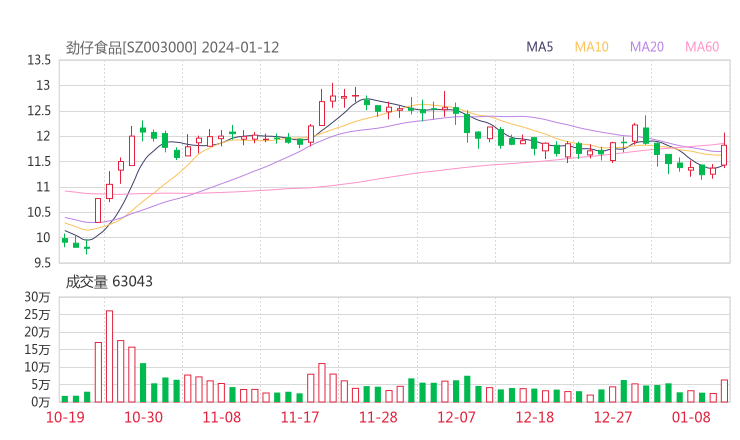Select the 01-08 date axis label
The image size is (740, 440).
[x=691, y=417]
